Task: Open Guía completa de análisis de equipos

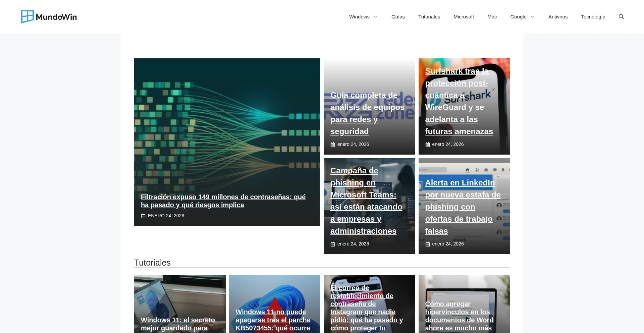Action: (x=367, y=113)
